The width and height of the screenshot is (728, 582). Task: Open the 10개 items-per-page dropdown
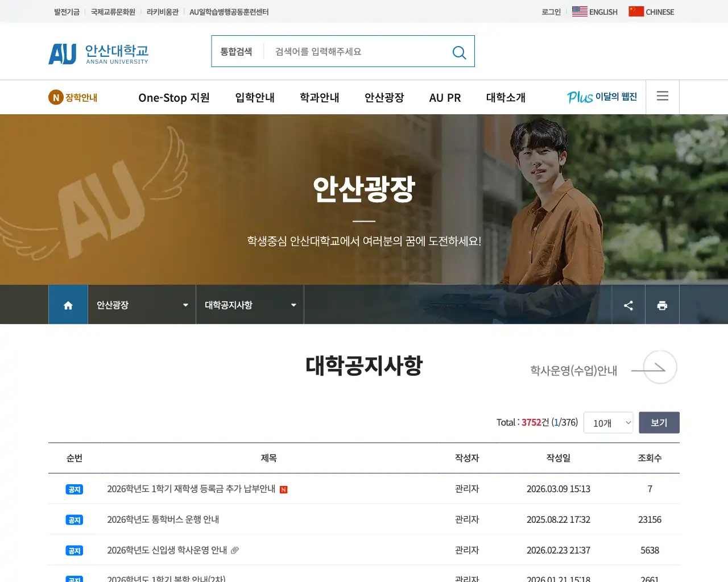pos(608,422)
